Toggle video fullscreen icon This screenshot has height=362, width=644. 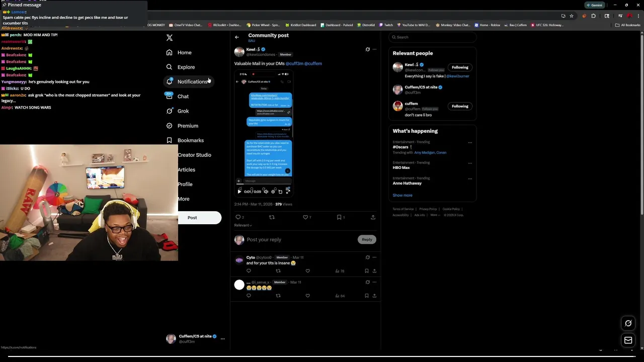coord(288,192)
